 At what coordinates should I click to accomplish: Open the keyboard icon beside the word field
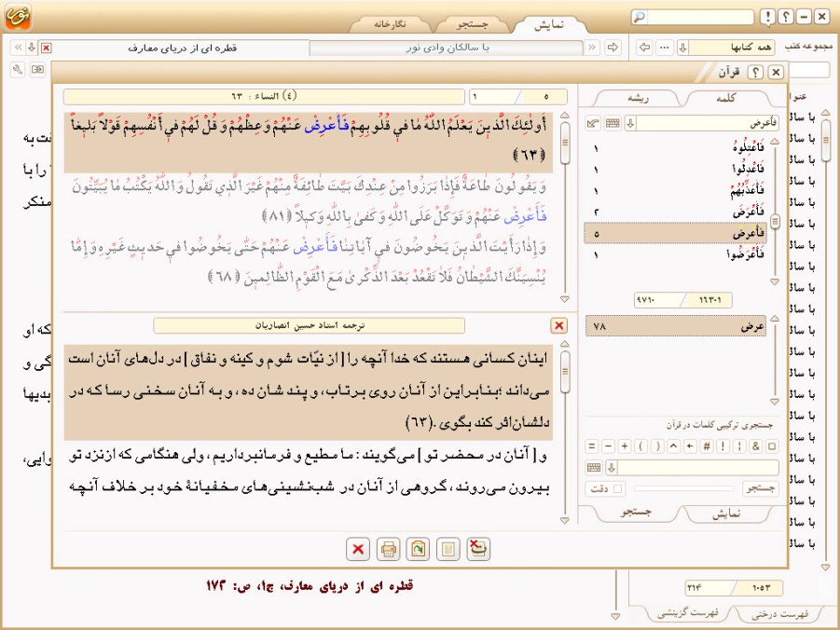[x=613, y=123]
